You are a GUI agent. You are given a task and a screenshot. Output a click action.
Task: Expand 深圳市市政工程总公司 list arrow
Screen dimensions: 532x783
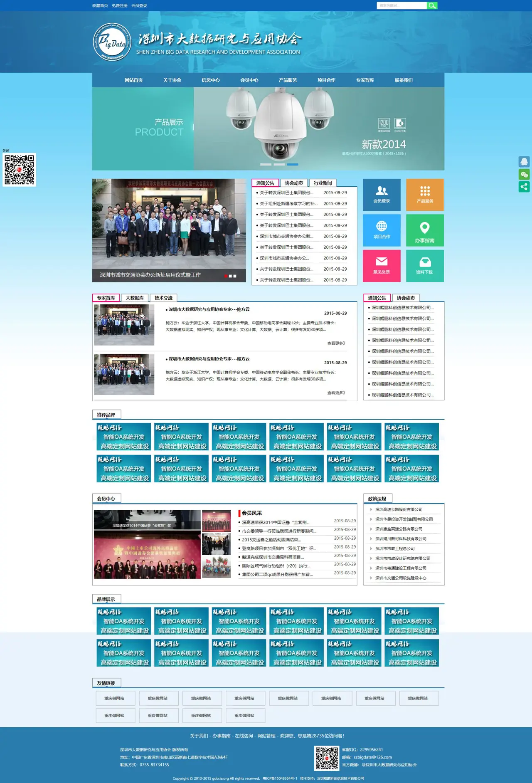click(x=371, y=548)
